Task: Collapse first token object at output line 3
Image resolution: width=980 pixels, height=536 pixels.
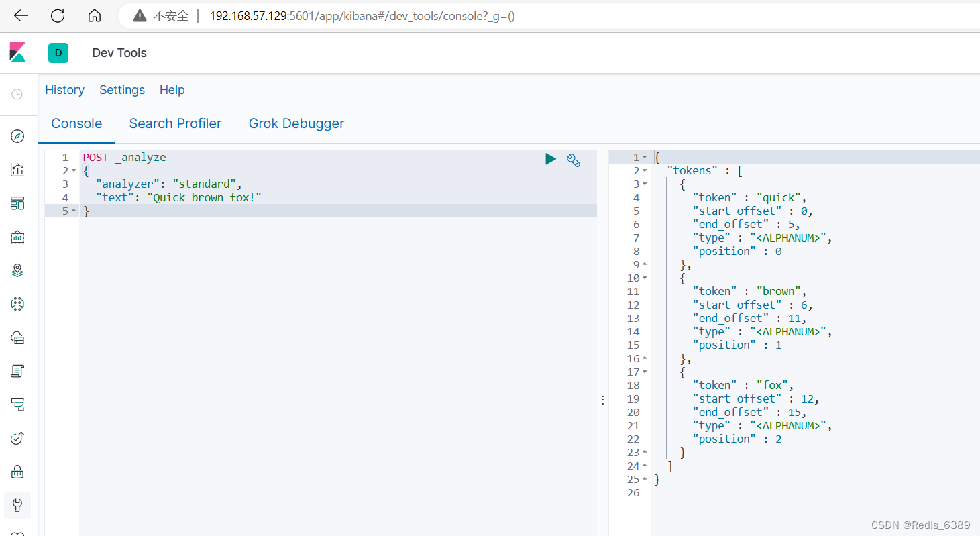Action: click(645, 184)
